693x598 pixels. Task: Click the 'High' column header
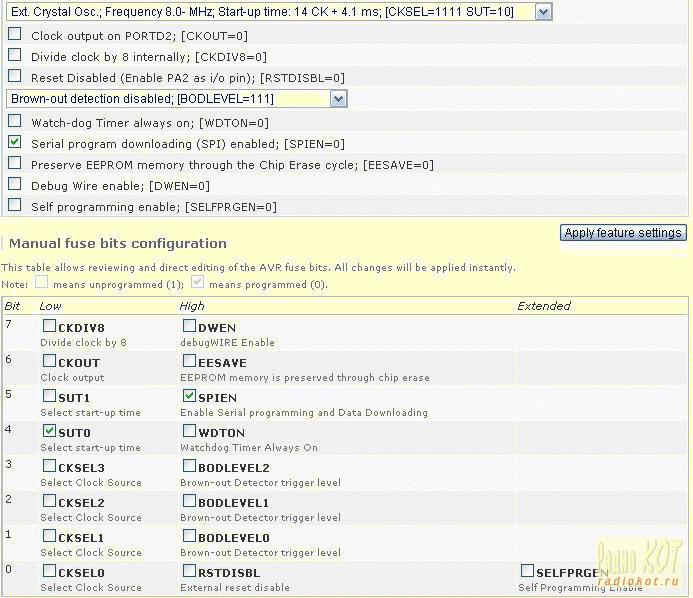point(192,306)
